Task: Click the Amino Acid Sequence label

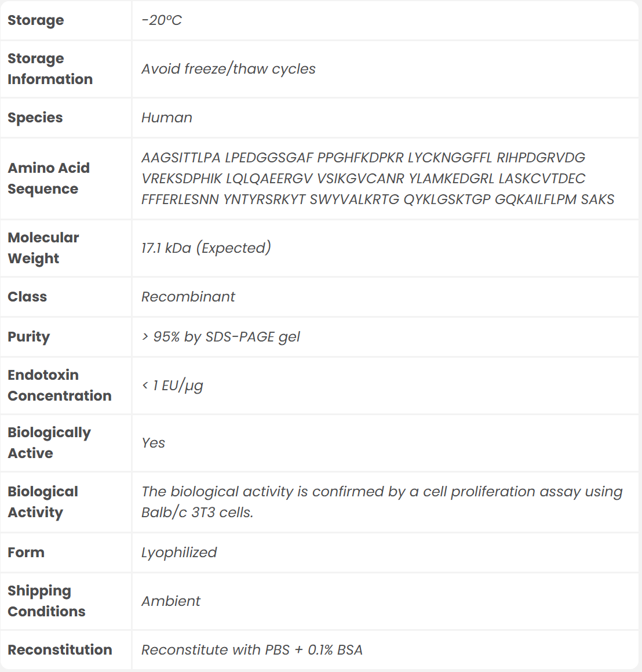Action: [x=49, y=179]
